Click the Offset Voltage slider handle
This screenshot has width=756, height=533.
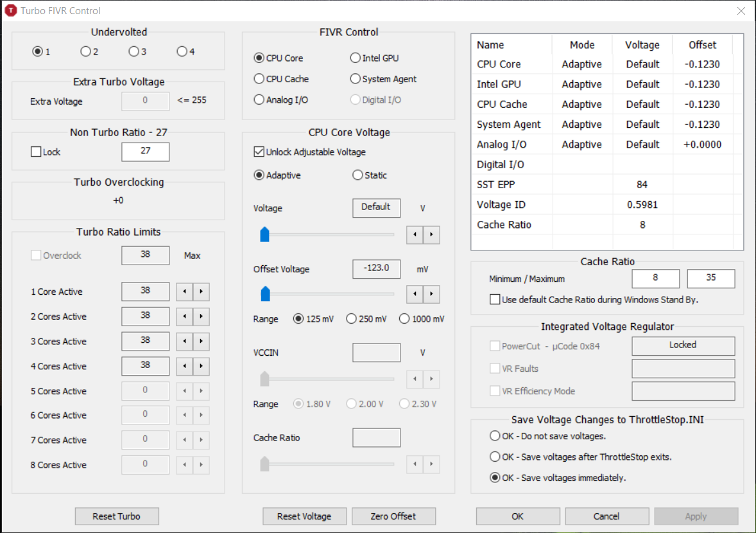pyautogui.click(x=265, y=293)
